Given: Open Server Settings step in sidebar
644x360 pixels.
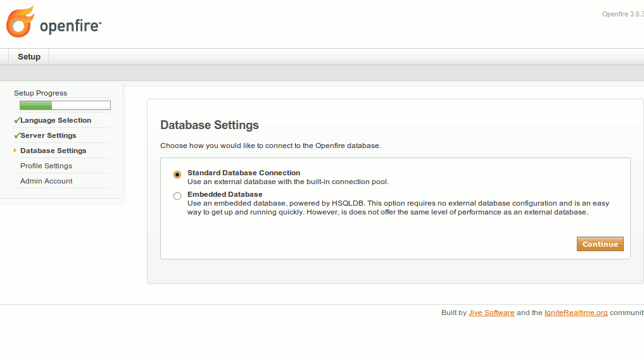Looking at the screenshot, I should coord(48,135).
